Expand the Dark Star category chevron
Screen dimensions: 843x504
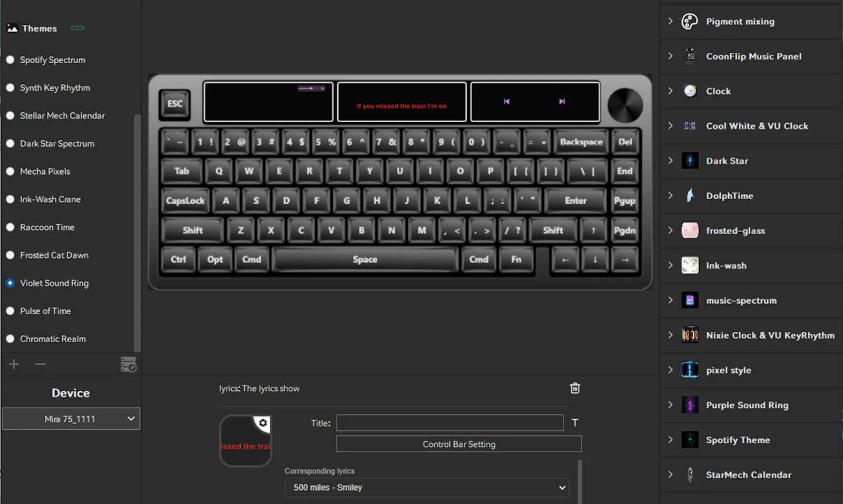click(x=670, y=161)
